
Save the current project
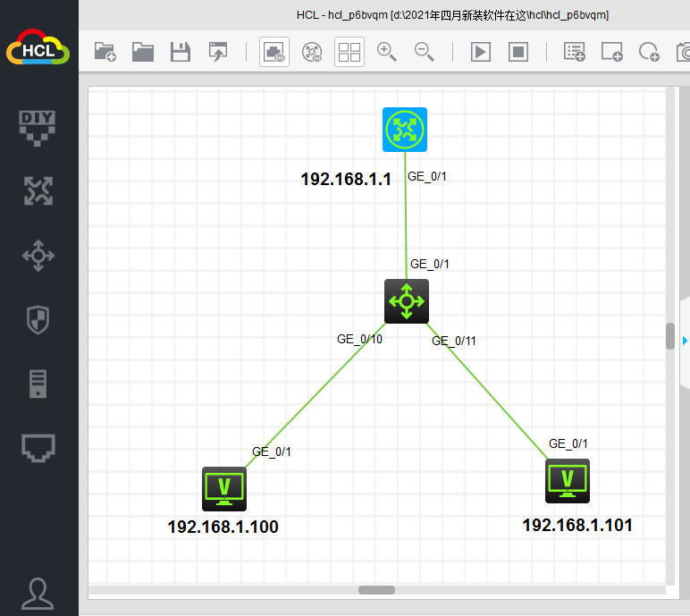click(181, 52)
